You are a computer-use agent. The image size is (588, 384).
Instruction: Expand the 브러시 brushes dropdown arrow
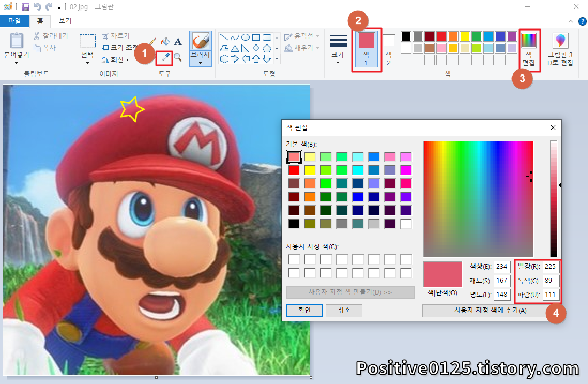(200, 63)
